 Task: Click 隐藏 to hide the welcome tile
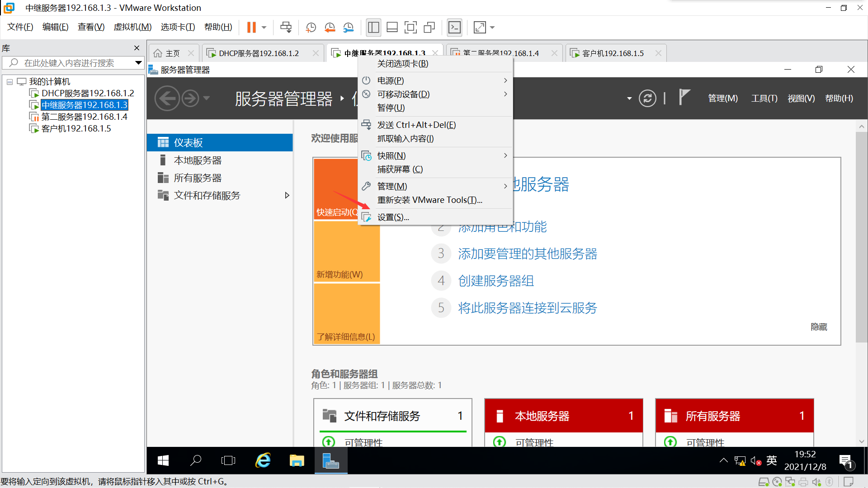[x=818, y=327]
